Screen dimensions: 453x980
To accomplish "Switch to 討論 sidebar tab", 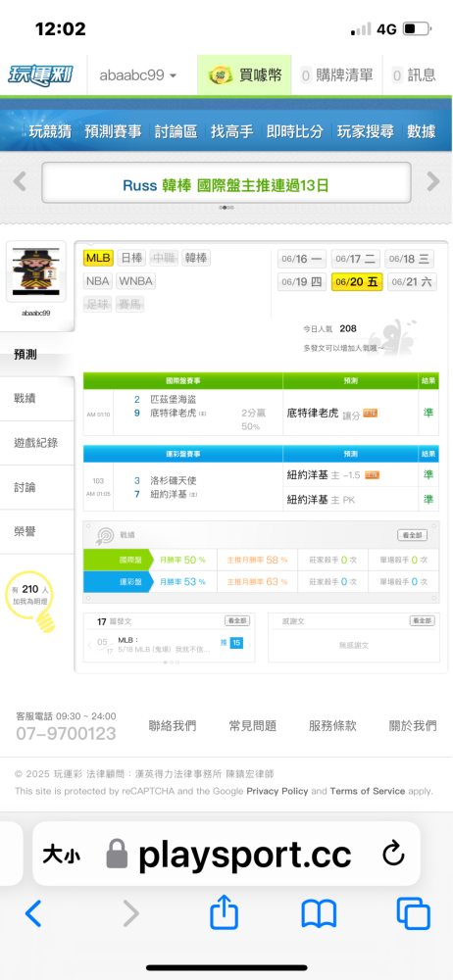I will [x=36, y=487].
